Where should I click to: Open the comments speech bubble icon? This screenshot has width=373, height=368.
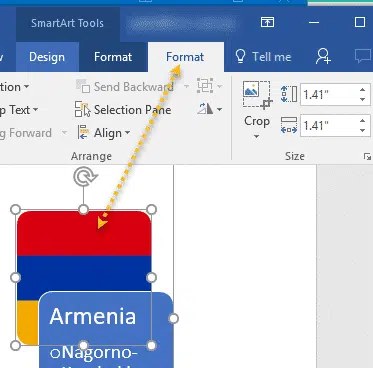pos(363,56)
